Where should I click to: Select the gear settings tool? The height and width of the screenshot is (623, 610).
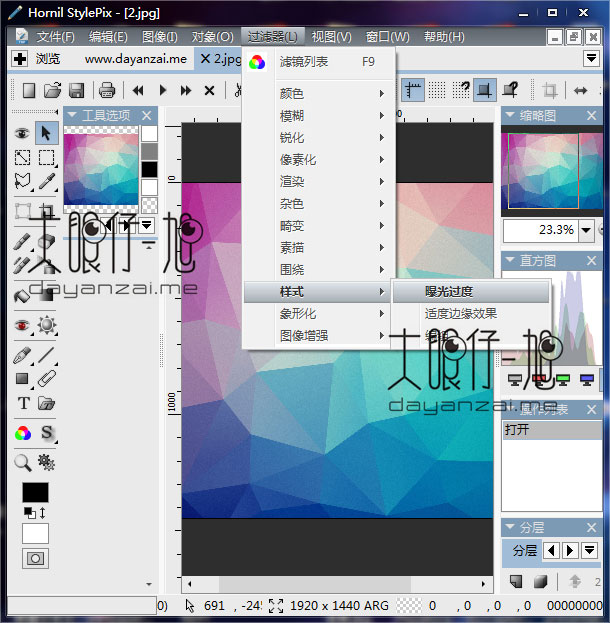46,462
